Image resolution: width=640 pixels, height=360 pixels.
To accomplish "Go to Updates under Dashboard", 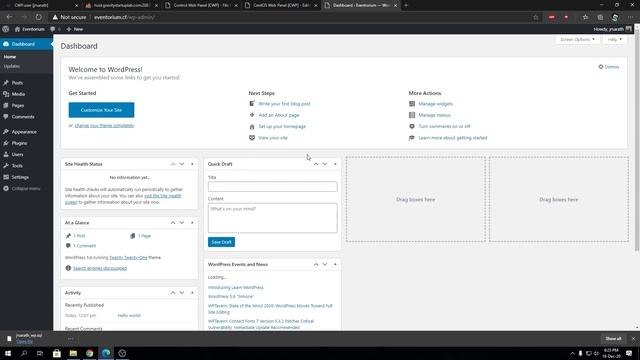I will click(x=12, y=66).
